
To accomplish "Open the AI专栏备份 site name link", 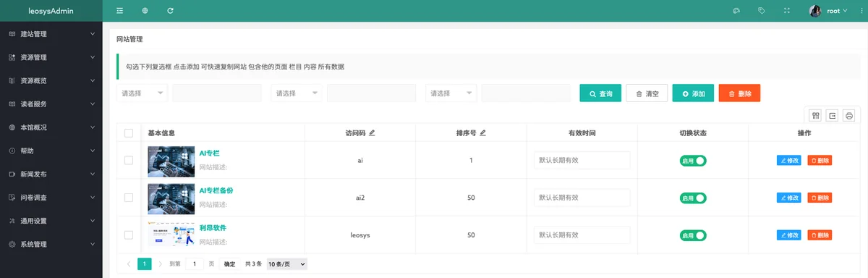I will pos(216,190).
